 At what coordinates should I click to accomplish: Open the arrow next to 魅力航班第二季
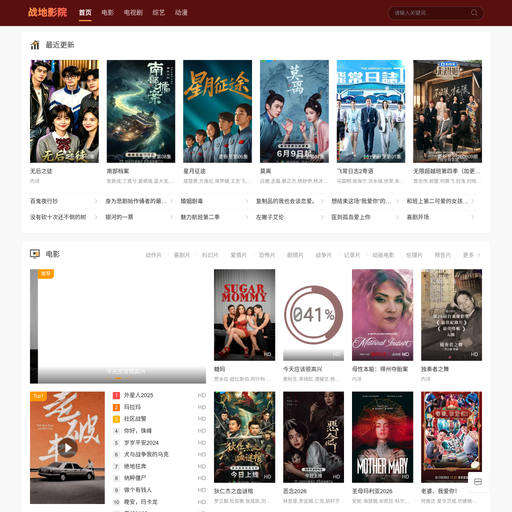pyautogui.click(x=247, y=217)
